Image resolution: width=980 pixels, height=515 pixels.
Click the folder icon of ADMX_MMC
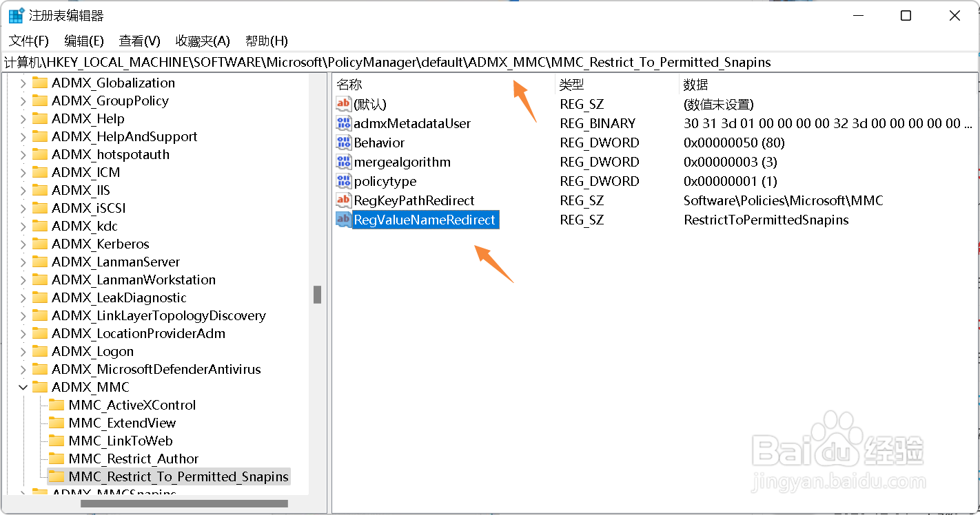41,387
